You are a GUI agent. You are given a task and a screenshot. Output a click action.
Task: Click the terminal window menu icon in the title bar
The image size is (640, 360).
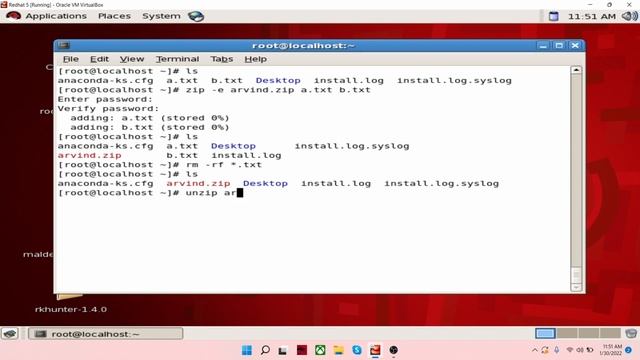click(x=64, y=45)
